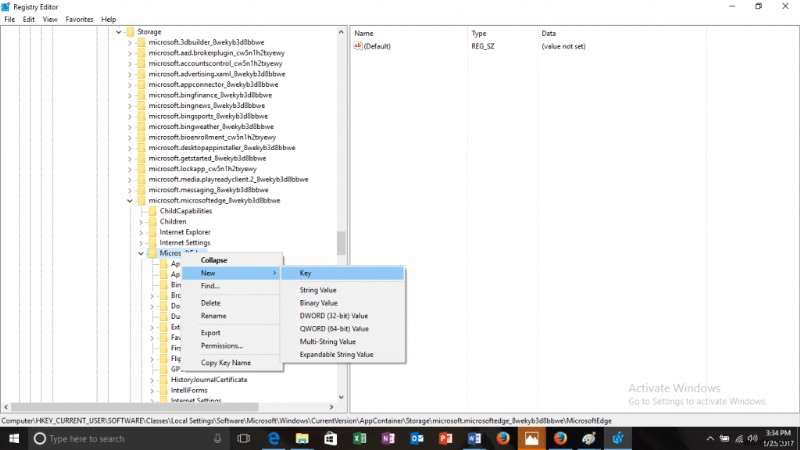Open the Microsoft Edge taskbar icon
800x450 pixels.
(x=274, y=438)
